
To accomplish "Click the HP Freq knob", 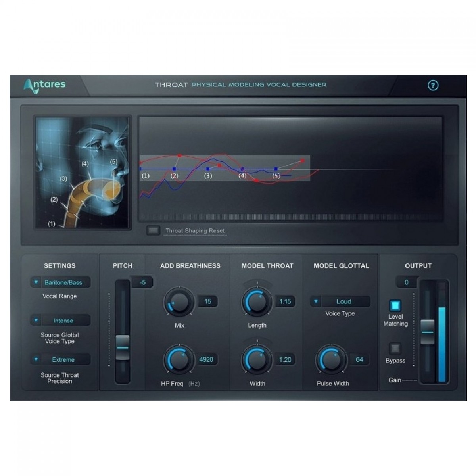I will pos(179,360).
